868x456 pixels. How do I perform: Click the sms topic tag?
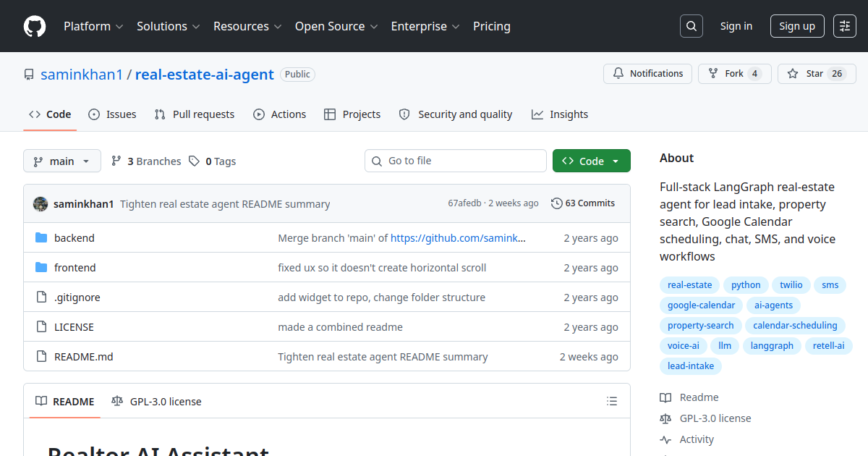830,285
